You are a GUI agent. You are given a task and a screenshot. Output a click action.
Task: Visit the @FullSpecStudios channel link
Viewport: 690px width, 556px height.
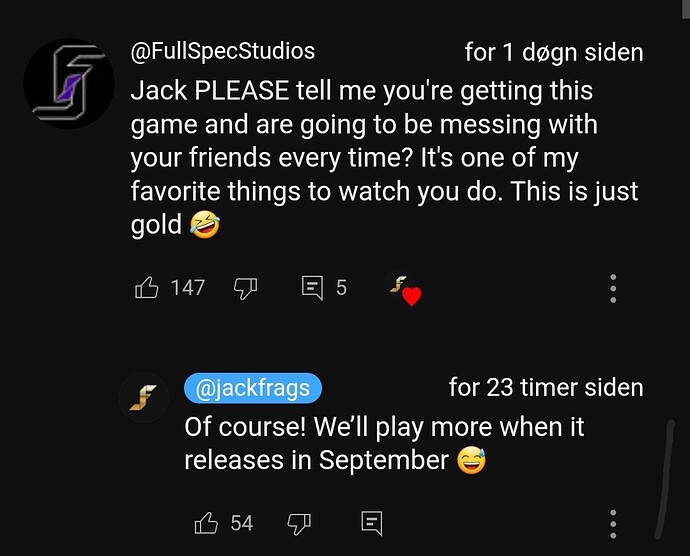tap(223, 51)
